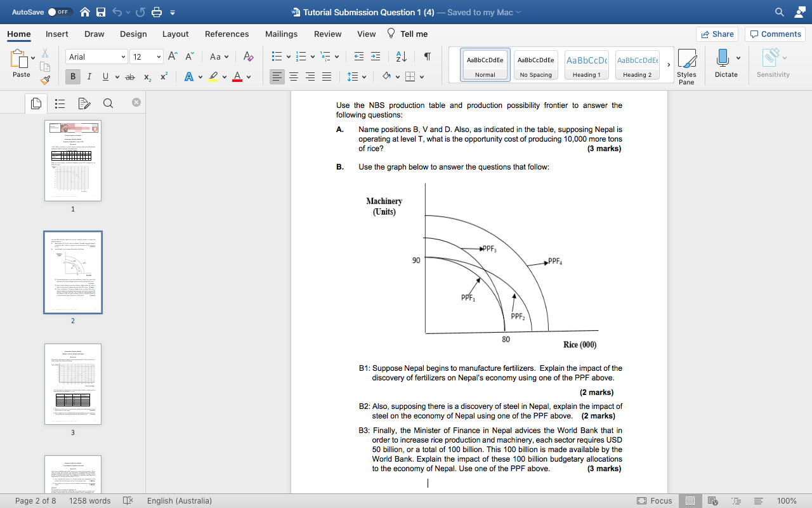
Task: Toggle Strikethrough formatting
Action: point(130,77)
